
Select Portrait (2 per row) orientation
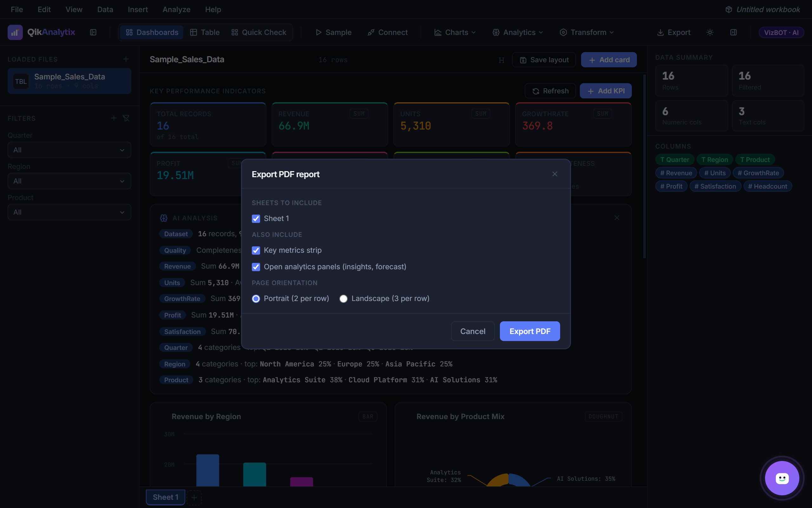(x=256, y=299)
